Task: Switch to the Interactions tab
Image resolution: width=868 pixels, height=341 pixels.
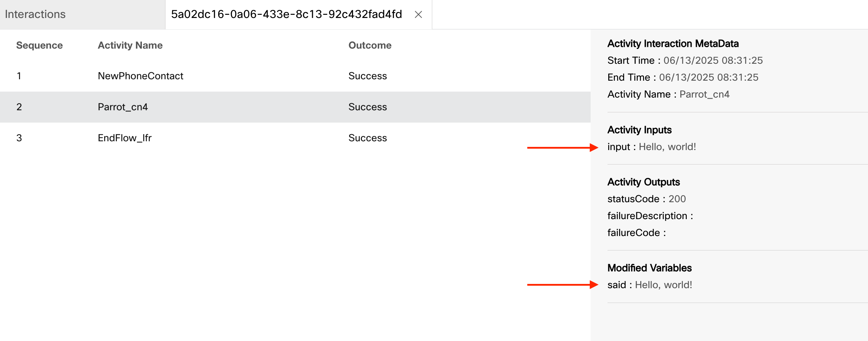Action: (35, 14)
